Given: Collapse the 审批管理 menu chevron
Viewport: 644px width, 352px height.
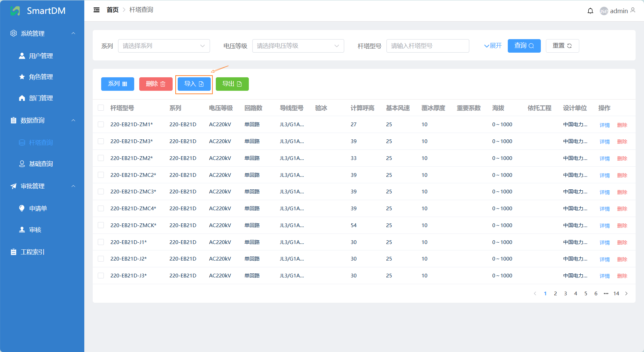Looking at the screenshot, I should (73, 186).
